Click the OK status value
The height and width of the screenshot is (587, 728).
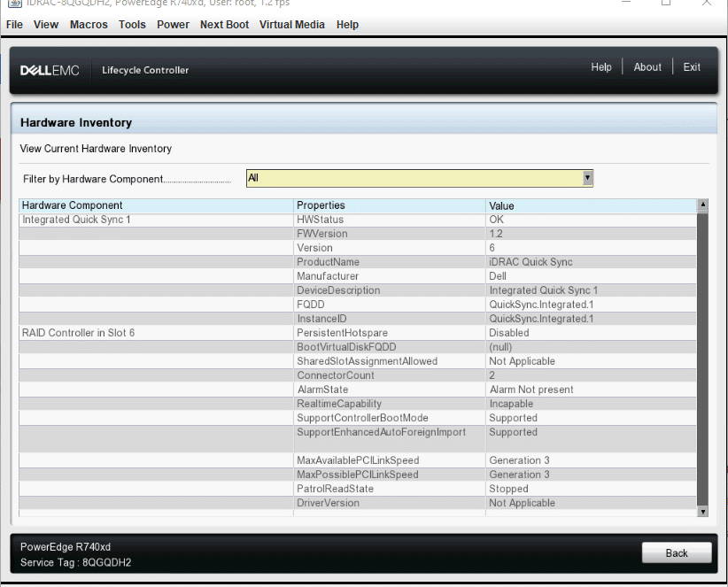tap(496, 220)
